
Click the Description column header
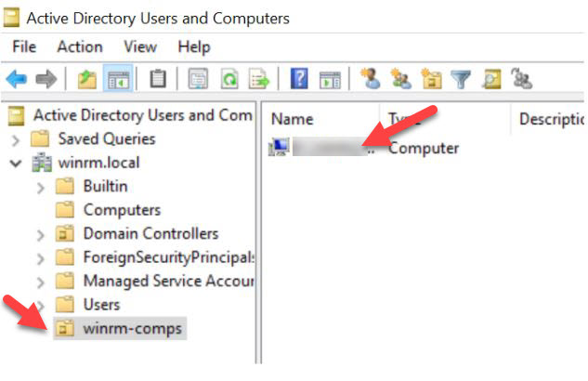point(551,119)
